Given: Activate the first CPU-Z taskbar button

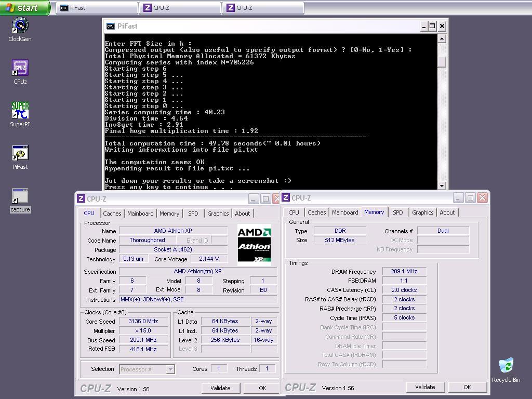Looking at the screenshot, I should coord(180,8).
